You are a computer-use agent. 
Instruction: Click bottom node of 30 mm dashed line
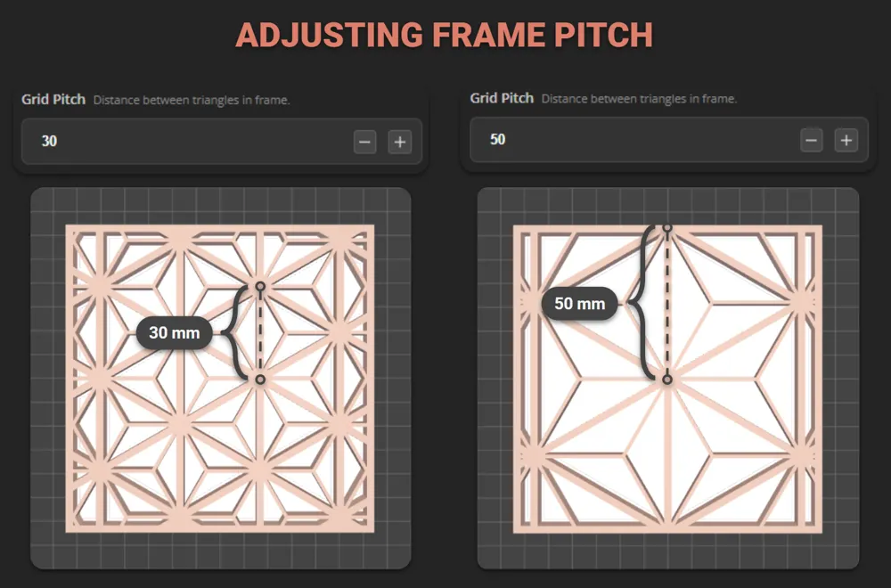(x=260, y=380)
